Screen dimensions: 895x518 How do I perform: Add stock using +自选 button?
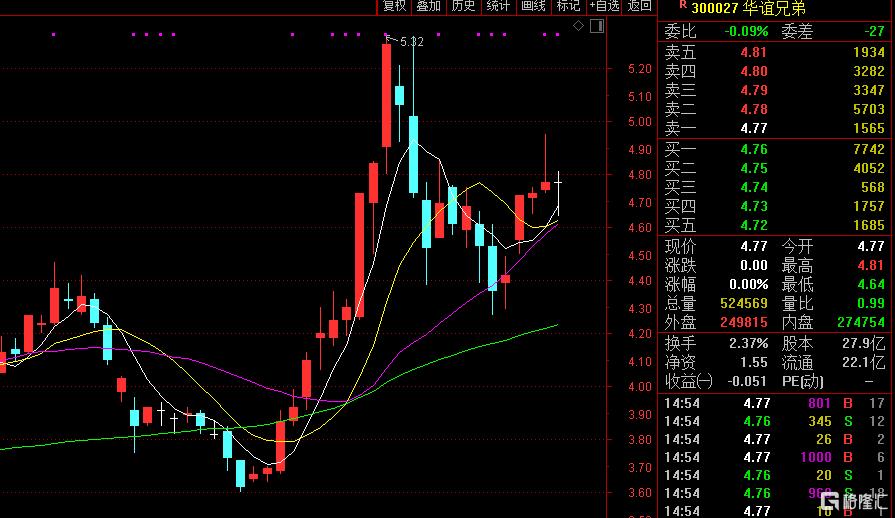(604, 6)
